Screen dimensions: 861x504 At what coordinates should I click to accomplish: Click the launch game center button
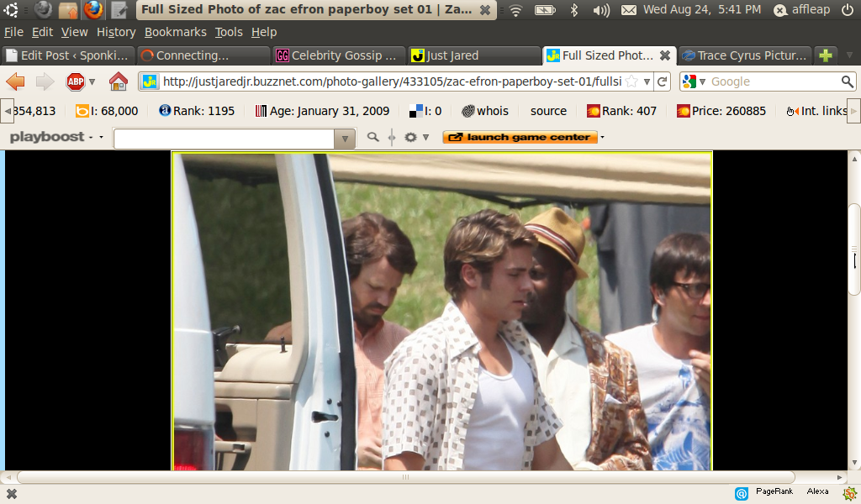click(520, 137)
